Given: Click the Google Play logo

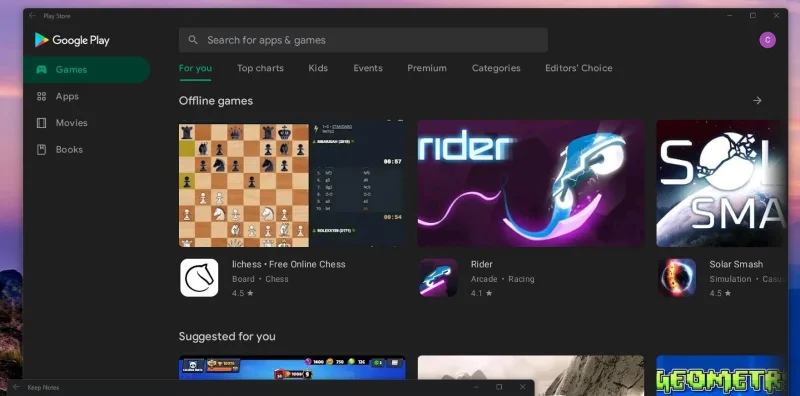Looking at the screenshot, I should pos(72,40).
